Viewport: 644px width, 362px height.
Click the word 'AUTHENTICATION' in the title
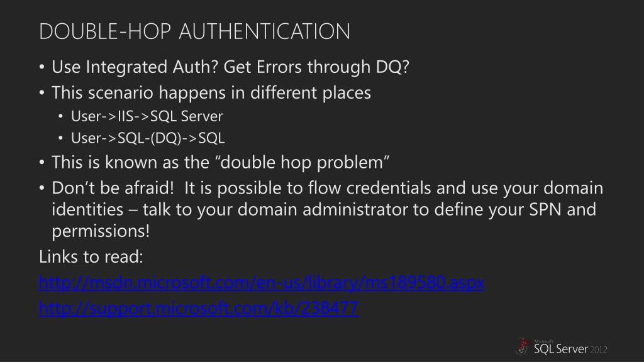[265, 31]
